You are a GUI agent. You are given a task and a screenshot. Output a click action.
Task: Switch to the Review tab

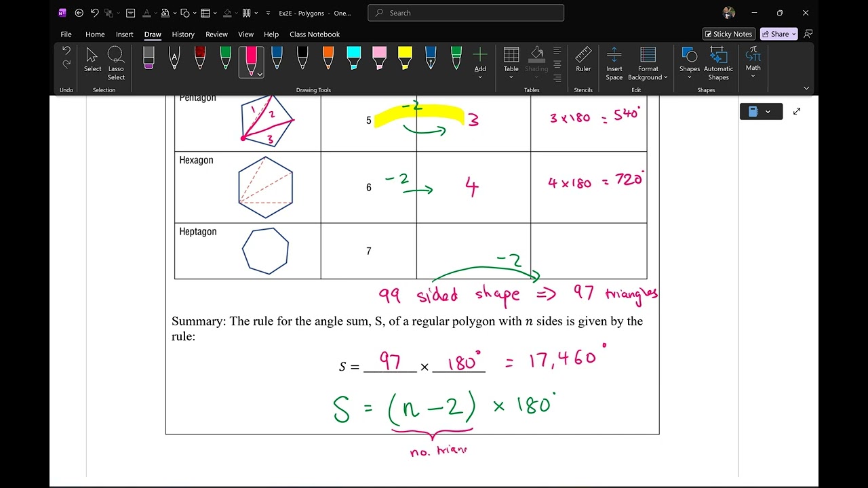[216, 34]
